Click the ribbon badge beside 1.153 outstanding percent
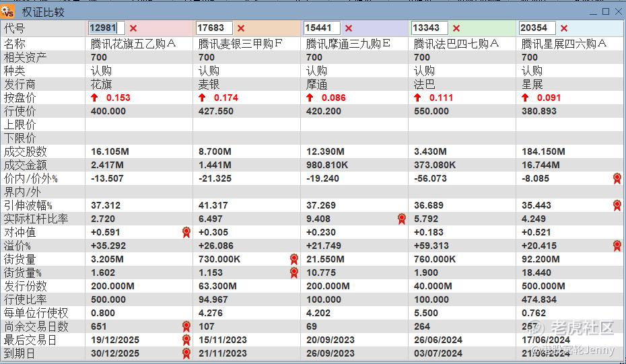 click(294, 272)
